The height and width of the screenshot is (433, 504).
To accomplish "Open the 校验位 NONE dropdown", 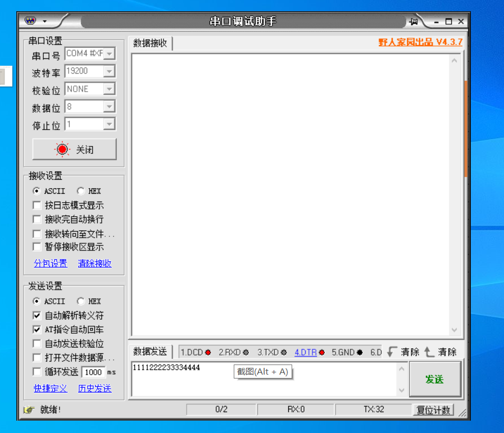I will point(109,89).
